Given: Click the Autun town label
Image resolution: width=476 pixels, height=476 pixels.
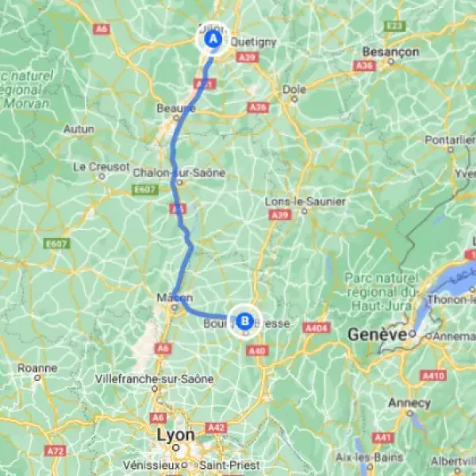Looking at the screenshot, I should [x=79, y=129].
